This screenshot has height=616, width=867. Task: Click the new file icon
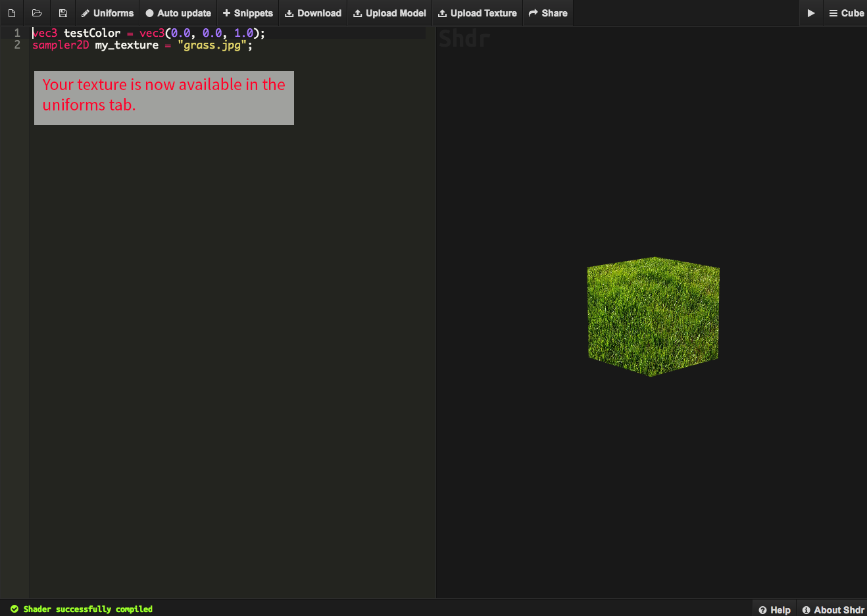tap(12, 13)
